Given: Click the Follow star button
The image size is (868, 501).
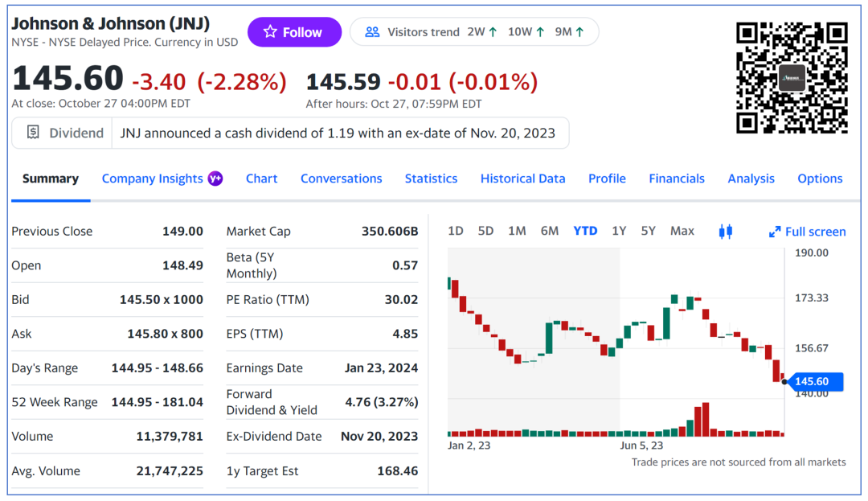Looking at the screenshot, I should [x=294, y=32].
